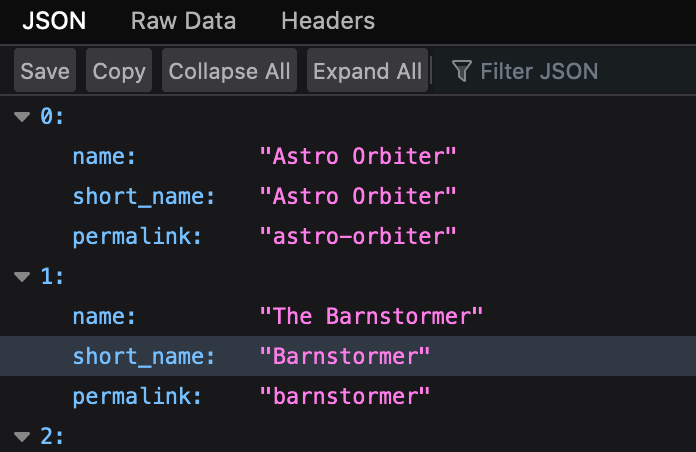Click the filter funnel icon
The height and width of the screenshot is (452, 696).
click(462, 71)
